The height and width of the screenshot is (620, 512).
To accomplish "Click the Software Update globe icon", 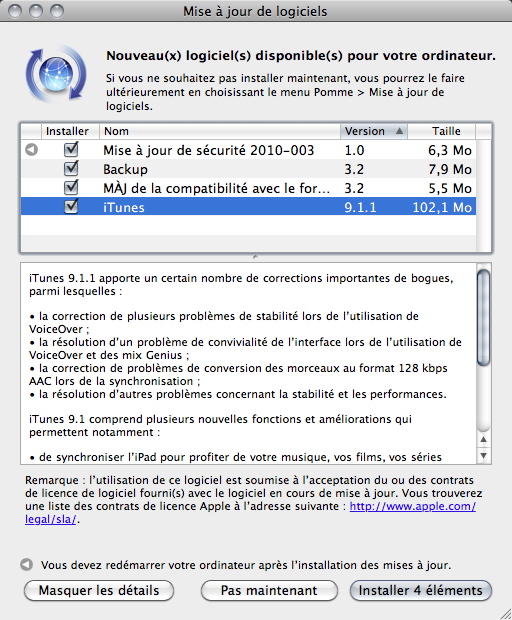I will point(56,74).
